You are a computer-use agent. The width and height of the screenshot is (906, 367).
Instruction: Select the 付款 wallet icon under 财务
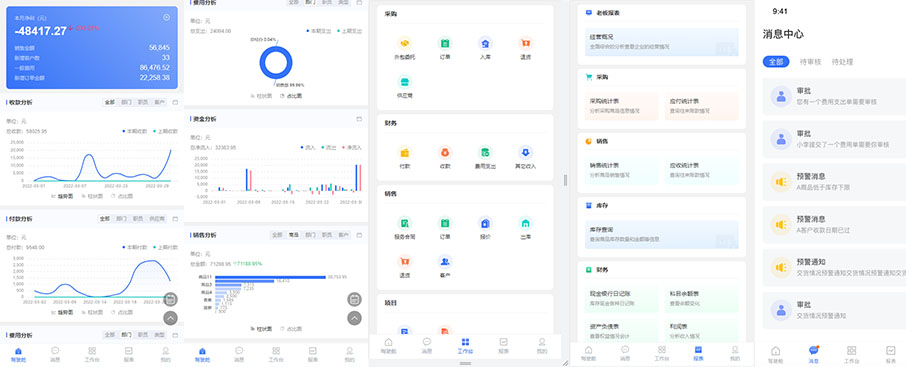[x=404, y=153]
